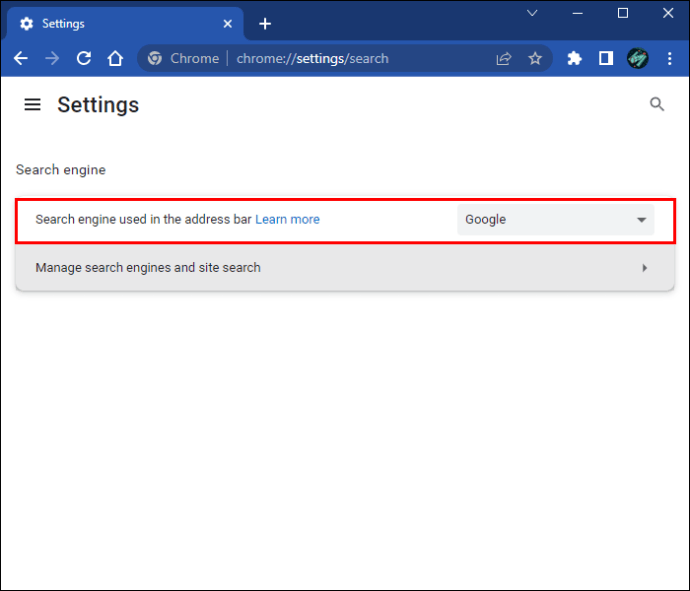Reload the settings page
Image resolution: width=690 pixels, height=591 pixels.
tap(84, 59)
